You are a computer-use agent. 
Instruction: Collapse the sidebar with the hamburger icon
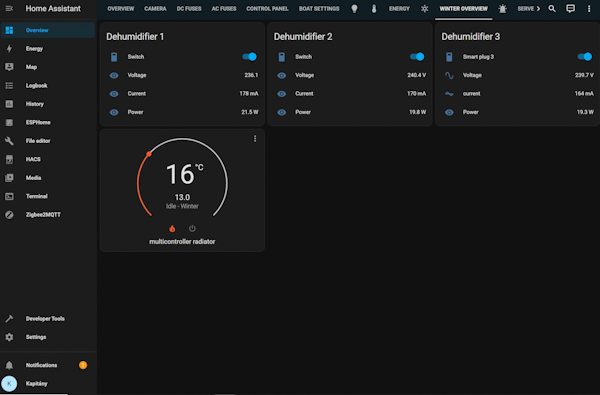point(9,8)
